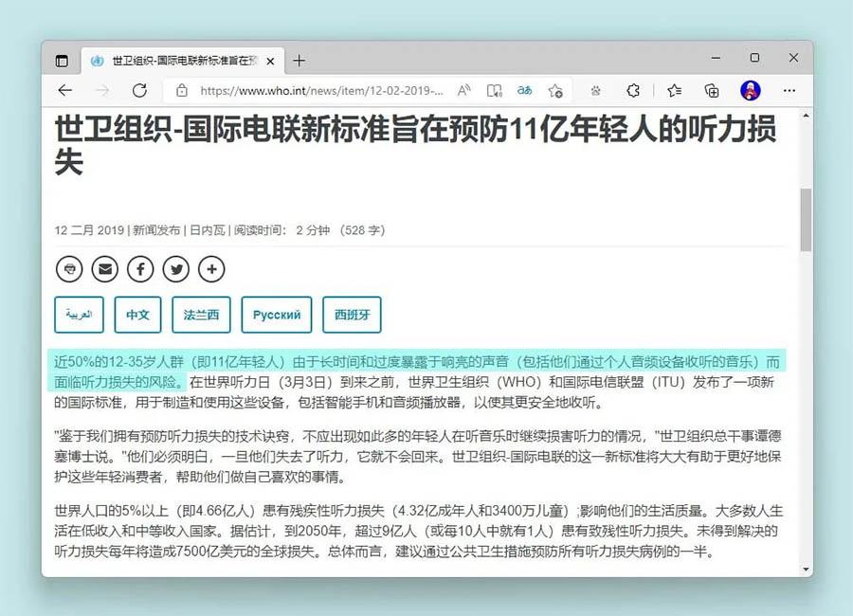
Task: Add this page to favorites
Action: point(555,90)
